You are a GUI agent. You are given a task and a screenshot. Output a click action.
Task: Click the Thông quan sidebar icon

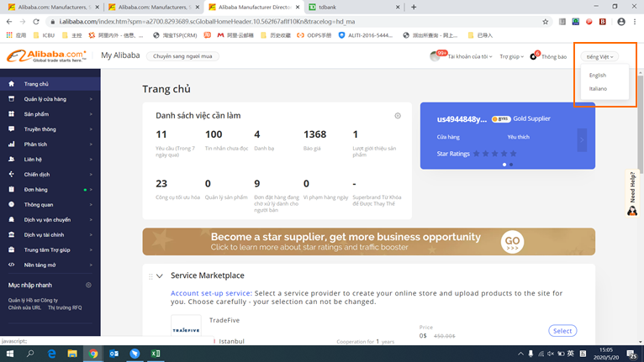click(x=12, y=204)
